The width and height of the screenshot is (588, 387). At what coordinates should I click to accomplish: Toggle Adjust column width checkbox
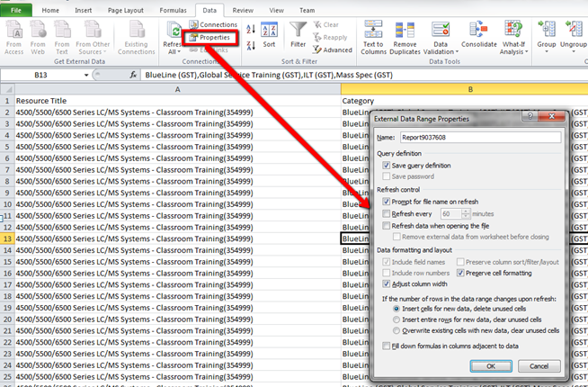[x=387, y=283]
